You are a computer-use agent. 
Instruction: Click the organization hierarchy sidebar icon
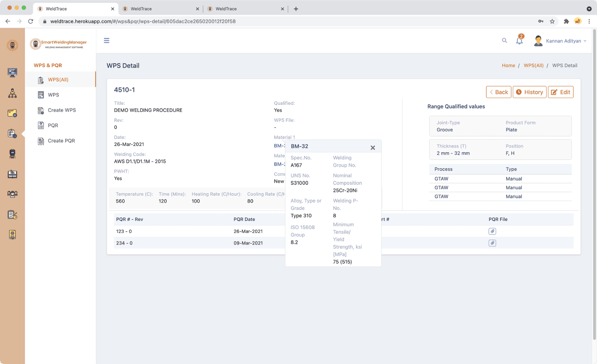(x=12, y=93)
